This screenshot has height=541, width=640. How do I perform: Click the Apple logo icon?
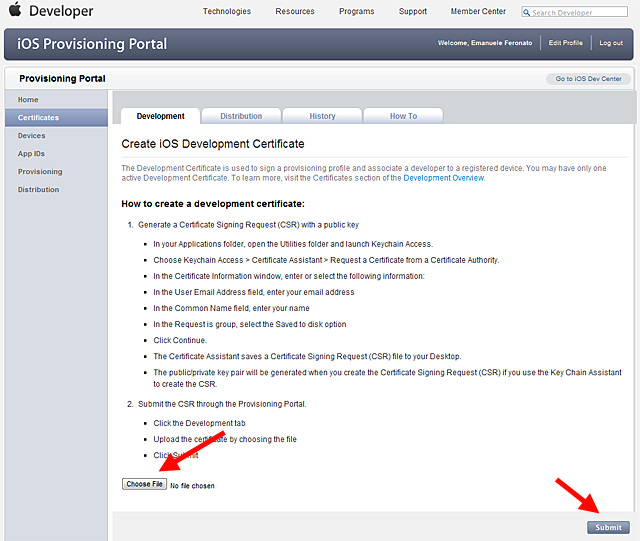14,11
